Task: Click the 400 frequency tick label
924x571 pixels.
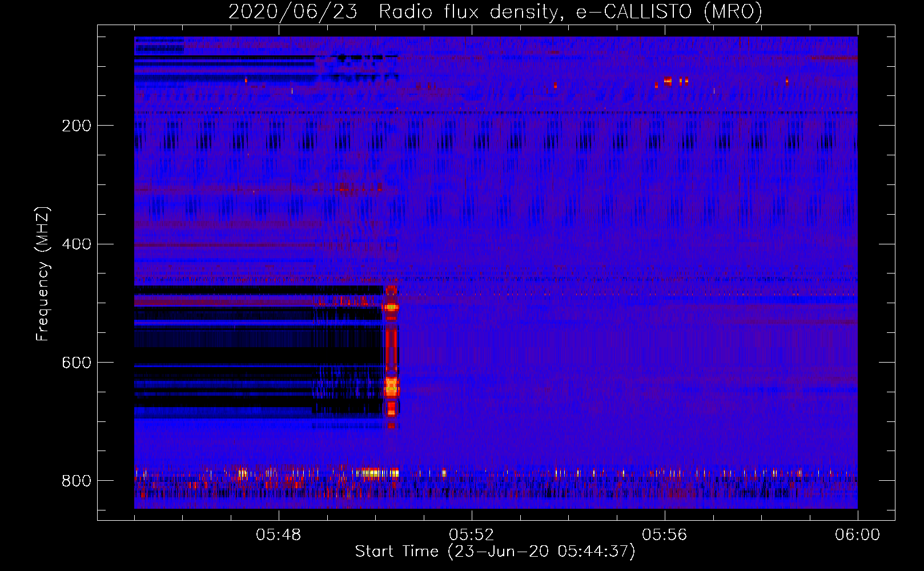Action: point(77,244)
